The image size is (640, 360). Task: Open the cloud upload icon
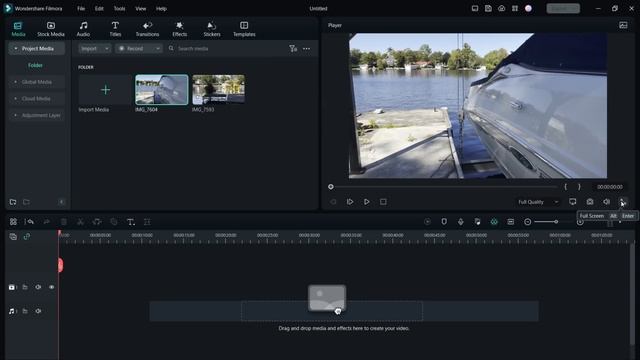click(501, 8)
